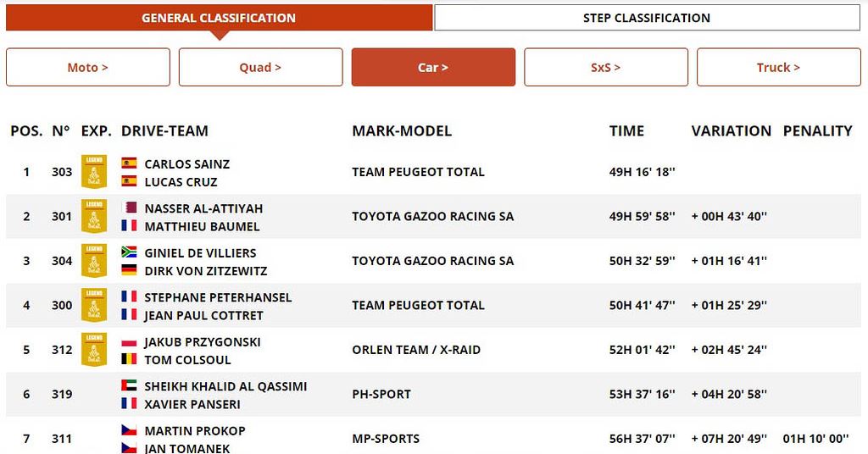Click the Legend badge for Carlos Sainz
868x454 pixels.
94,171
